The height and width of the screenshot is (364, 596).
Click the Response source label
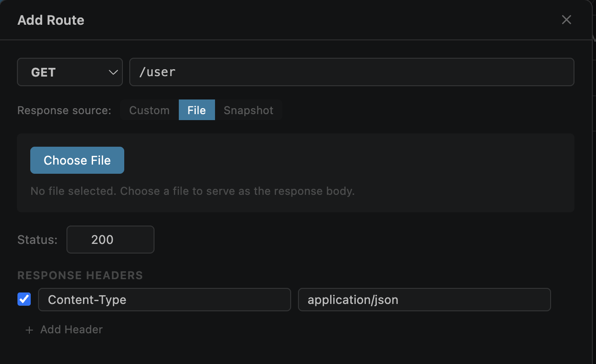64,110
